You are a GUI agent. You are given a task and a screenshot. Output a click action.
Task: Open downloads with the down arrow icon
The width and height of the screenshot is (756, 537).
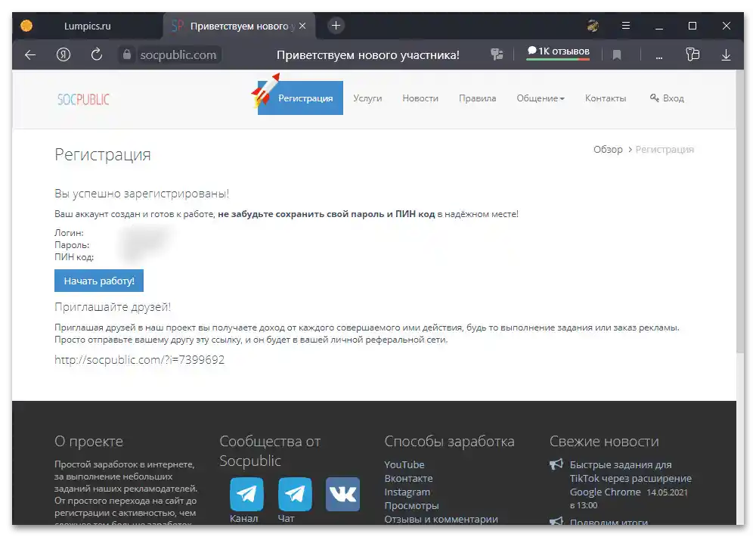click(x=726, y=55)
